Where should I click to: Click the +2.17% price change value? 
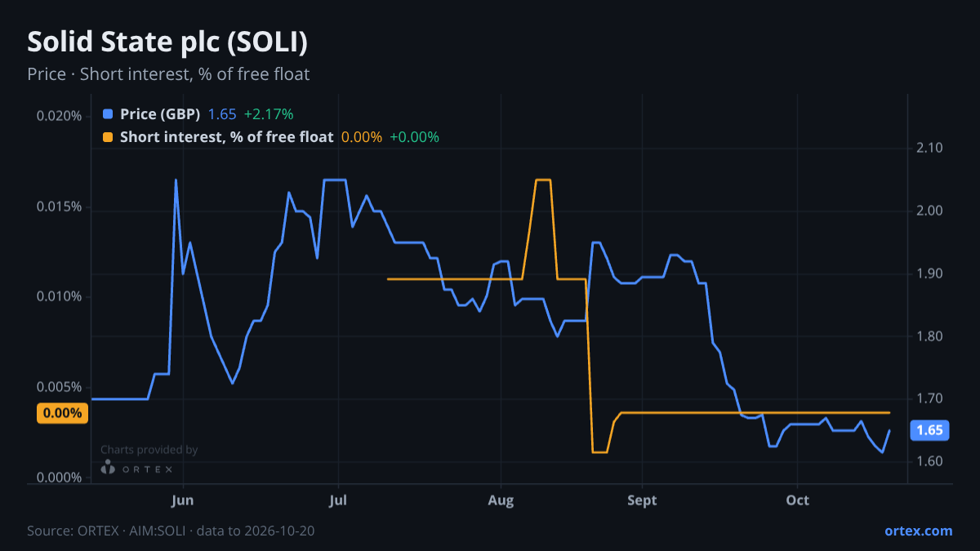coord(269,114)
